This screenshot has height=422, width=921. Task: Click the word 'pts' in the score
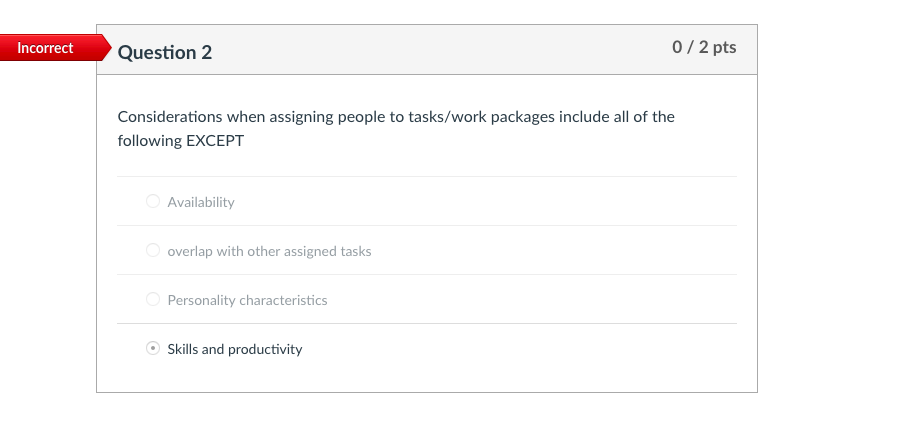[x=723, y=48]
